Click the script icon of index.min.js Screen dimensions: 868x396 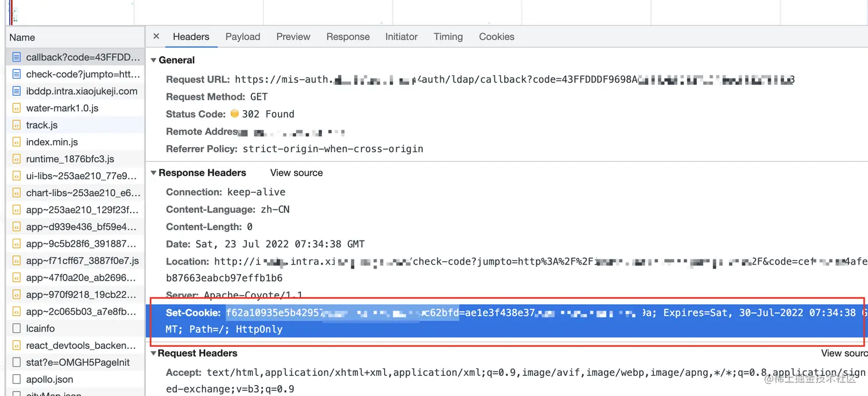(16, 142)
